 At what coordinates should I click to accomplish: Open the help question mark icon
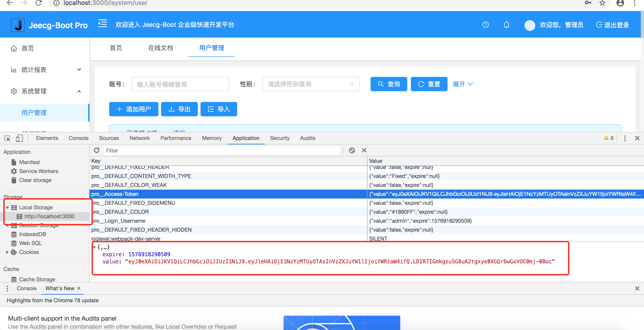pyautogui.click(x=485, y=25)
